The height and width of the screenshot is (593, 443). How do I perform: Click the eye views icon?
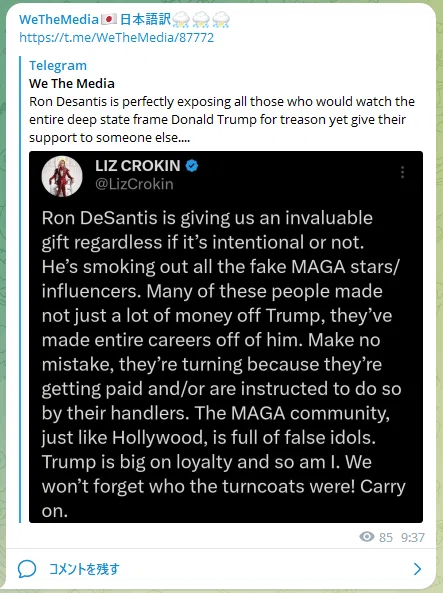click(x=367, y=537)
